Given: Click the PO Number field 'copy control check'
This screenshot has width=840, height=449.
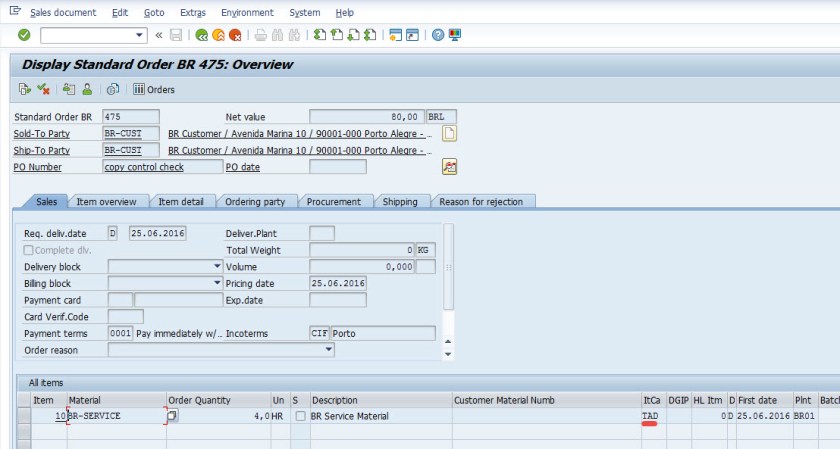Looking at the screenshot, I should [x=163, y=167].
